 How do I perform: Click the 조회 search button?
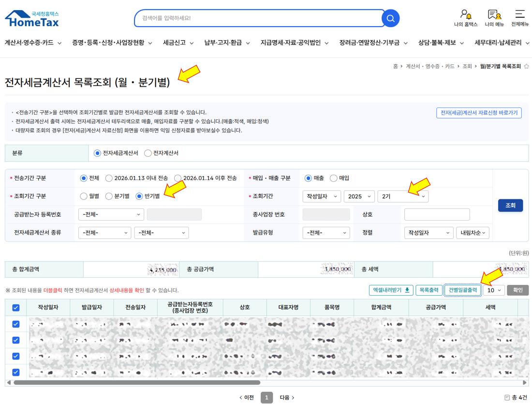tap(510, 206)
